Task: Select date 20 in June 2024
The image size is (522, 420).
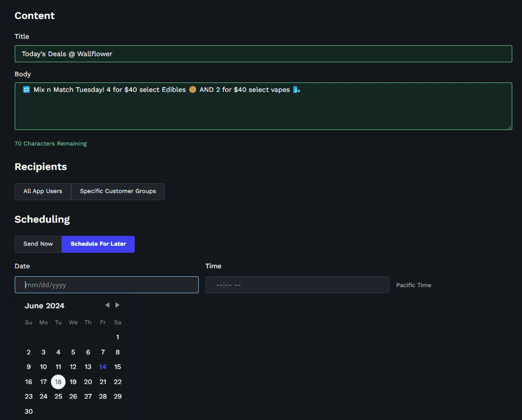Action: [88, 382]
